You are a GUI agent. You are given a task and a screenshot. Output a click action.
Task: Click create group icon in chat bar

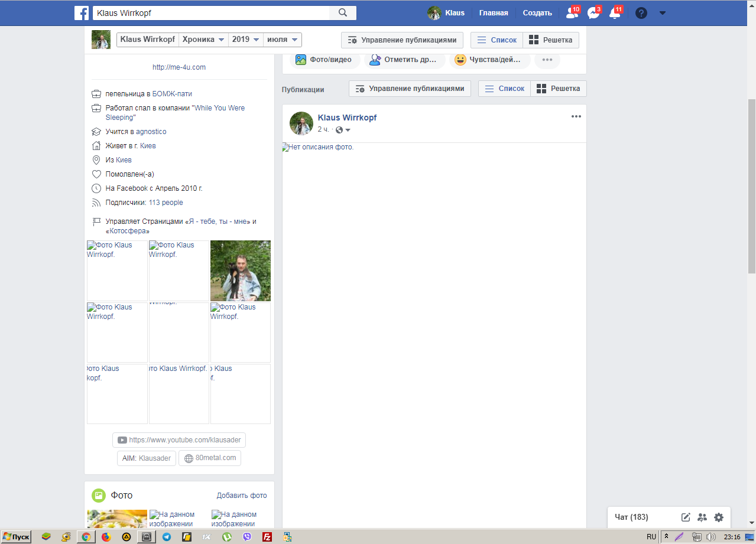(702, 517)
